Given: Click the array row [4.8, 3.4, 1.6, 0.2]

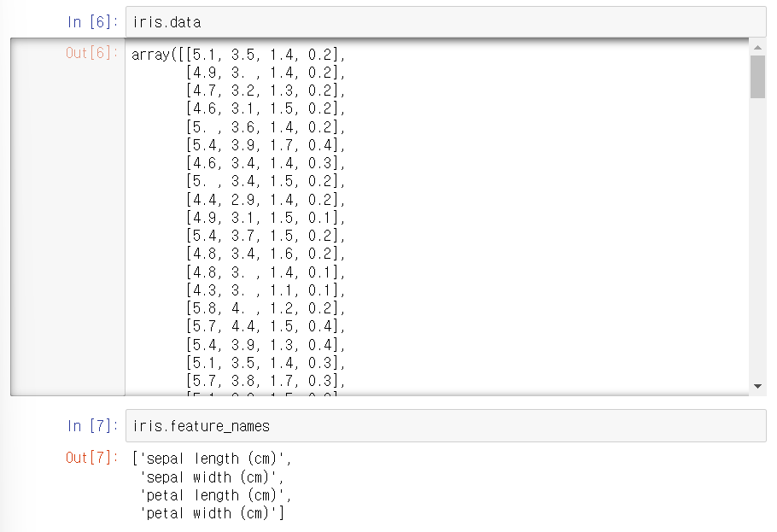Looking at the screenshot, I should [x=265, y=254].
